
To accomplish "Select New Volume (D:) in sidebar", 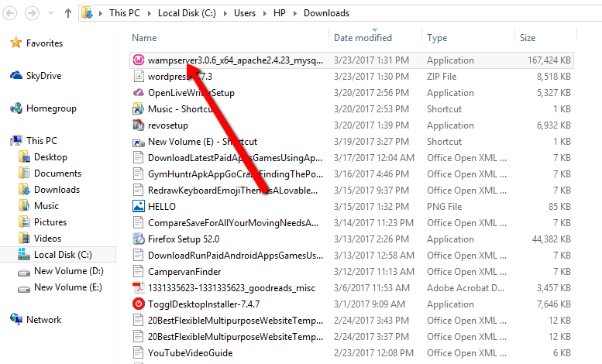I will click(69, 271).
